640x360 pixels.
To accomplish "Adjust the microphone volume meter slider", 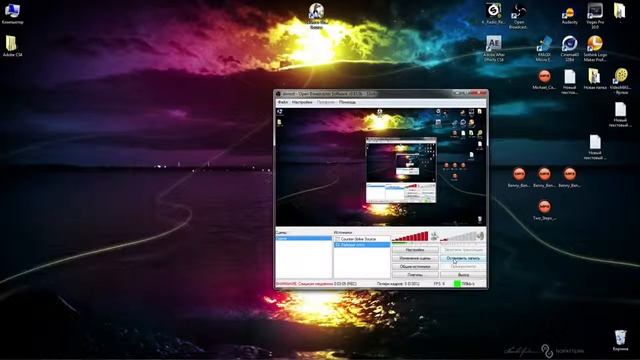I will click(410, 236).
